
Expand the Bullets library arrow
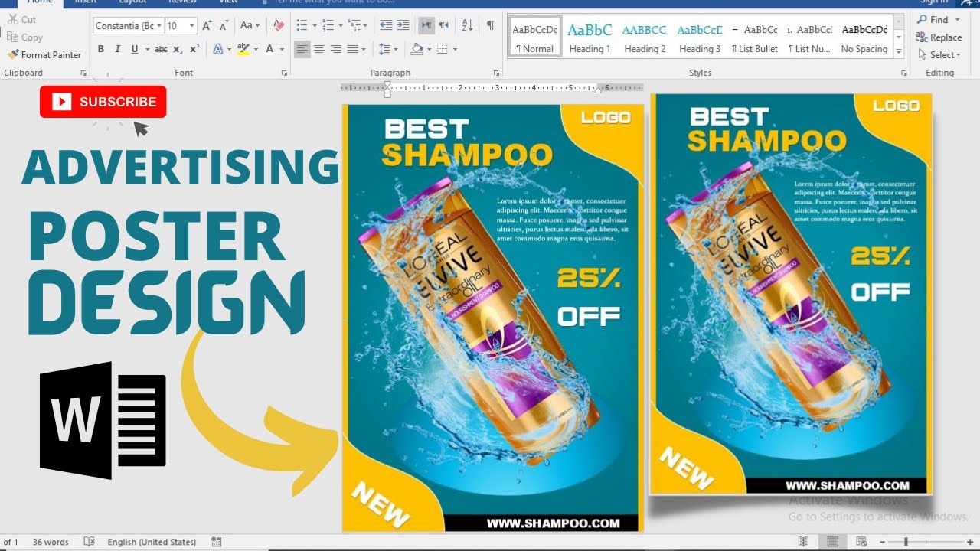tap(314, 25)
